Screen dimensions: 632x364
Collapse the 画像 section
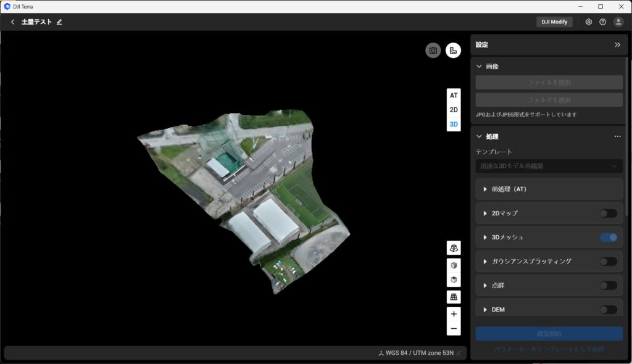pyautogui.click(x=480, y=67)
